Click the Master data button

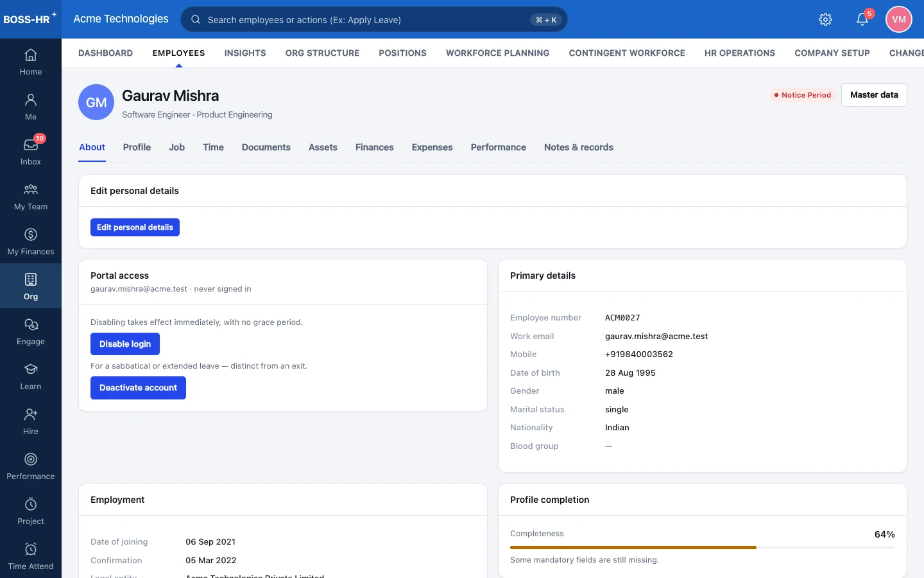[x=874, y=95]
